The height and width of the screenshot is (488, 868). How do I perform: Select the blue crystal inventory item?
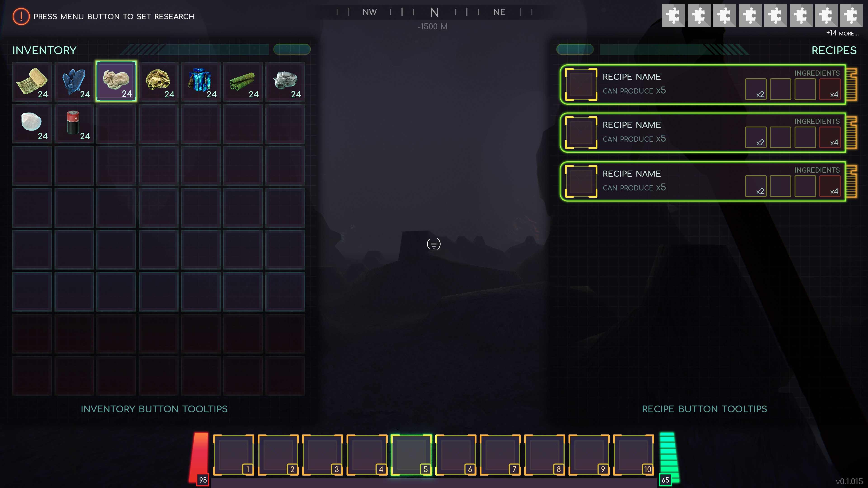(74, 82)
